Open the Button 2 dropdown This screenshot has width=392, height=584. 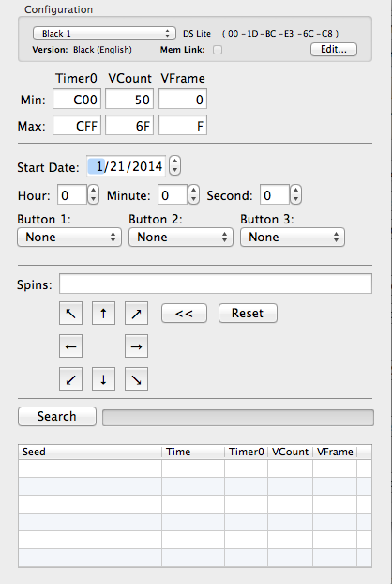click(x=181, y=238)
